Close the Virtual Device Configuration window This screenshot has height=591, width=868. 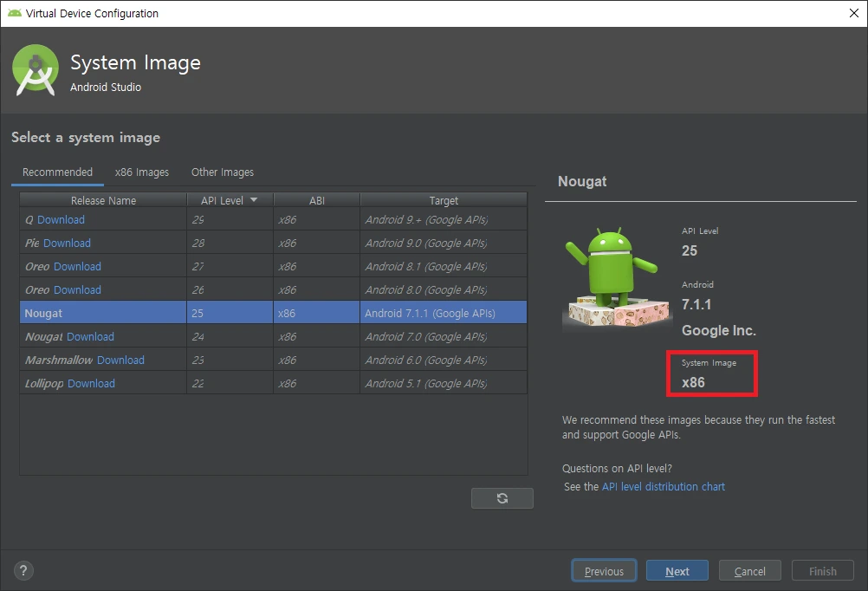pos(853,13)
